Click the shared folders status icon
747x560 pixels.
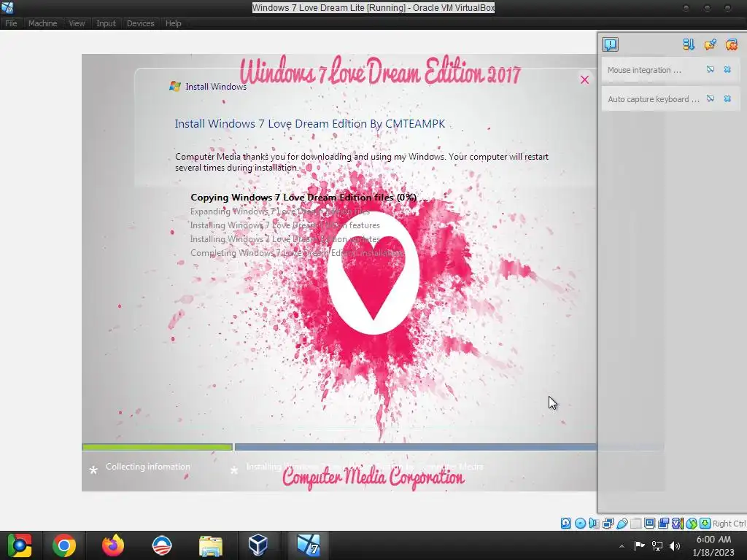635,524
